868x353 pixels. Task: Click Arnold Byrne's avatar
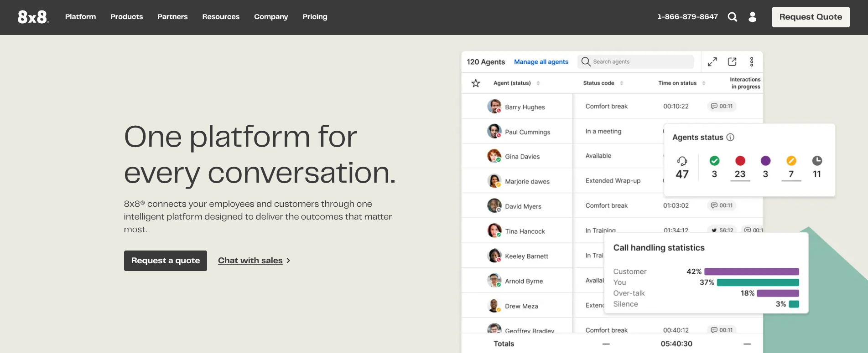[x=494, y=281]
